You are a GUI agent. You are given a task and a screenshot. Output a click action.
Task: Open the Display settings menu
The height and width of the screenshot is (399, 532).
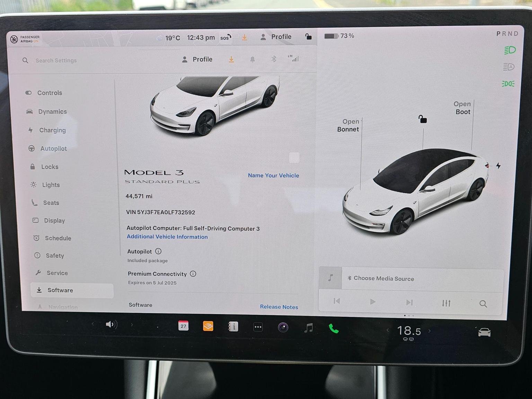[x=49, y=220]
